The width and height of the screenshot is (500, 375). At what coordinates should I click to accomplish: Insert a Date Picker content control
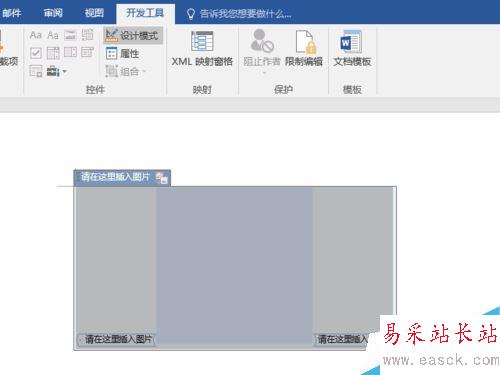pyautogui.click(x=88, y=52)
